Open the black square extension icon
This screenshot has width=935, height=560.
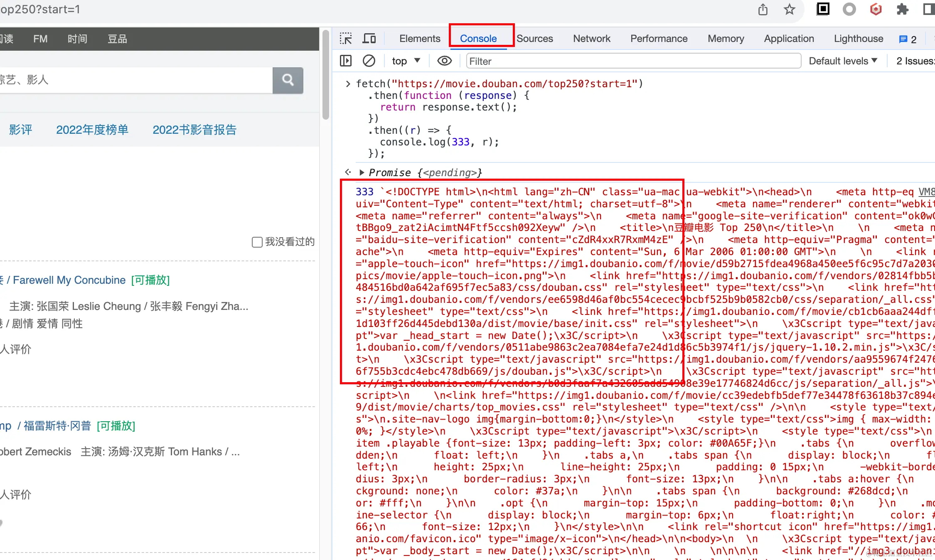tap(823, 9)
